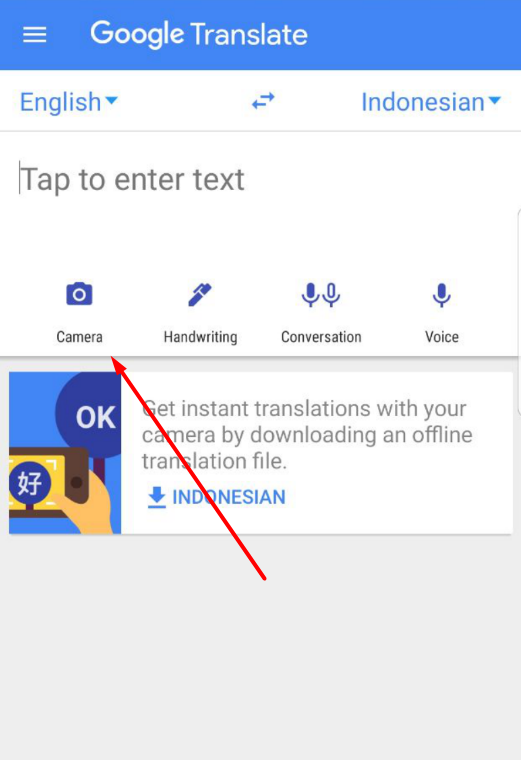Click the download arrow icon beside INDONESIAN
This screenshot has height=760, width=521.
pyautogui.click(x=157, y=498)
